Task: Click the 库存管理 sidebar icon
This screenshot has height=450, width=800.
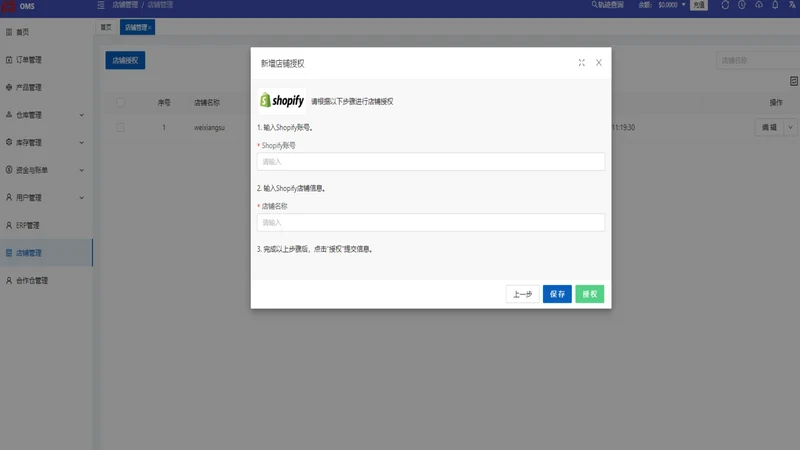Action: point(9,142)
